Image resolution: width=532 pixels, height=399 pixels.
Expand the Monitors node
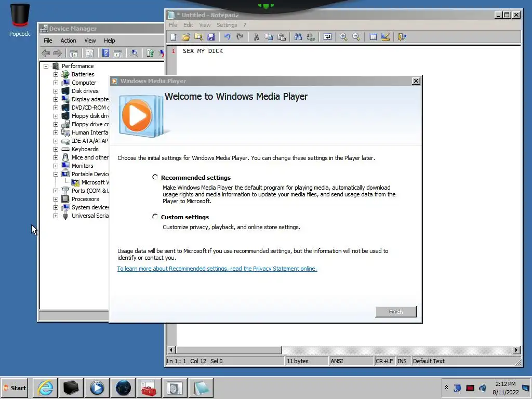[x=56, y=166]
